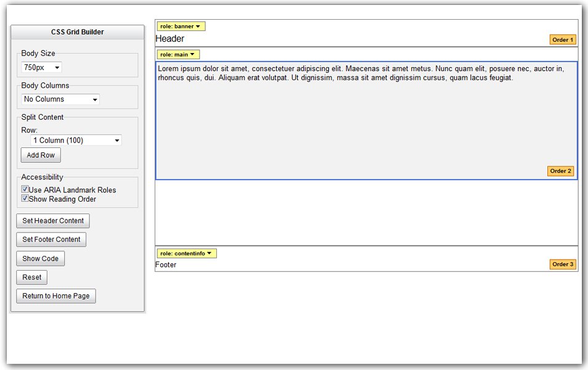The width and height of the screenshot is (588, 370).
Task: Toggle Use ARIA Landmark Roles checkbox
Action: click(25, 190)
